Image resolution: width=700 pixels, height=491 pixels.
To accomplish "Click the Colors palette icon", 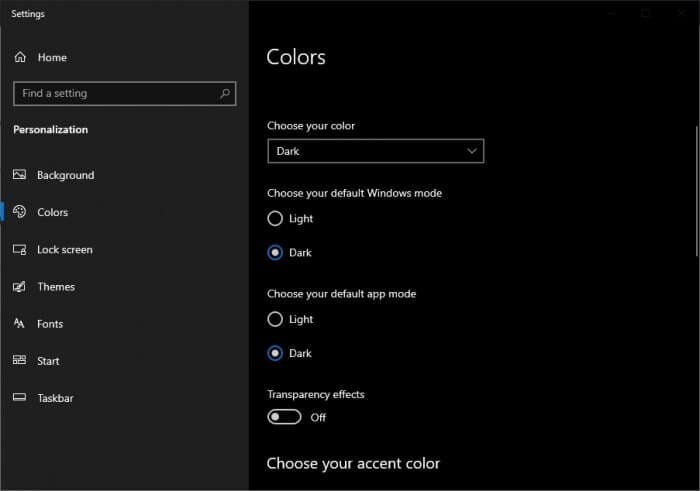I will point(19,212).
